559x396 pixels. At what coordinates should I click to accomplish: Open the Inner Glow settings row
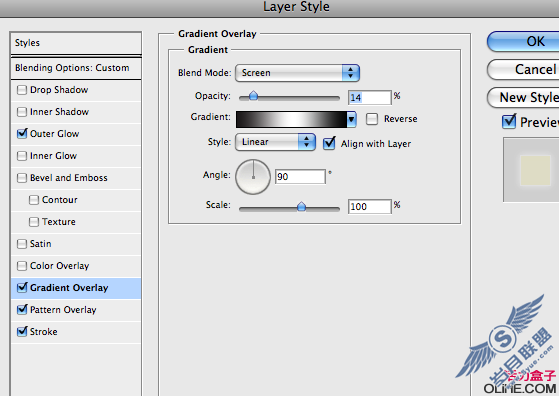pyautogui.click(x=76, y=156)
